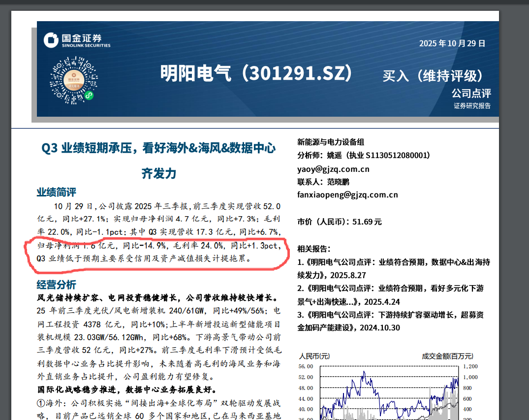Select the bold line starting 国际化战略稳步推进
Screen dimensions: 529x420
point(127,389)
